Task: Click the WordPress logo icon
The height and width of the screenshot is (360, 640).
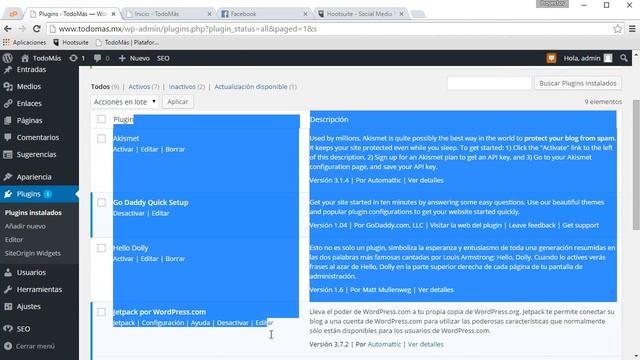Action: 7,58
